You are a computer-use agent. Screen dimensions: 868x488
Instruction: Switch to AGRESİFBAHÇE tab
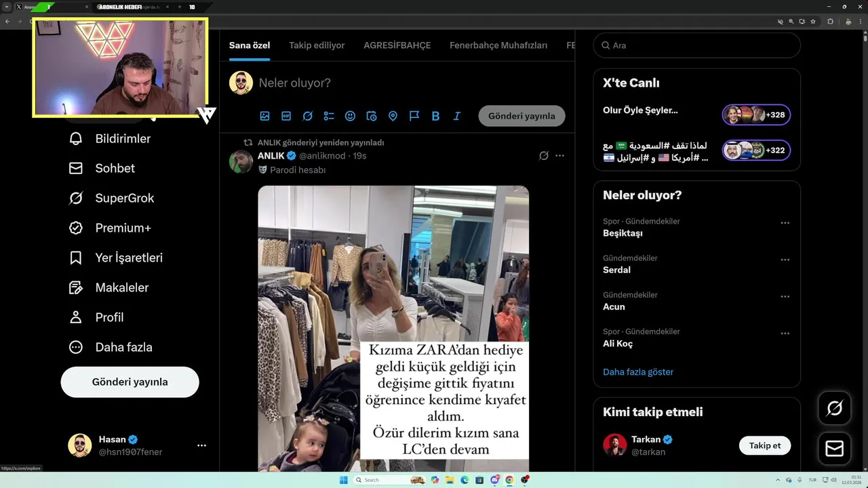pos(397,45)
